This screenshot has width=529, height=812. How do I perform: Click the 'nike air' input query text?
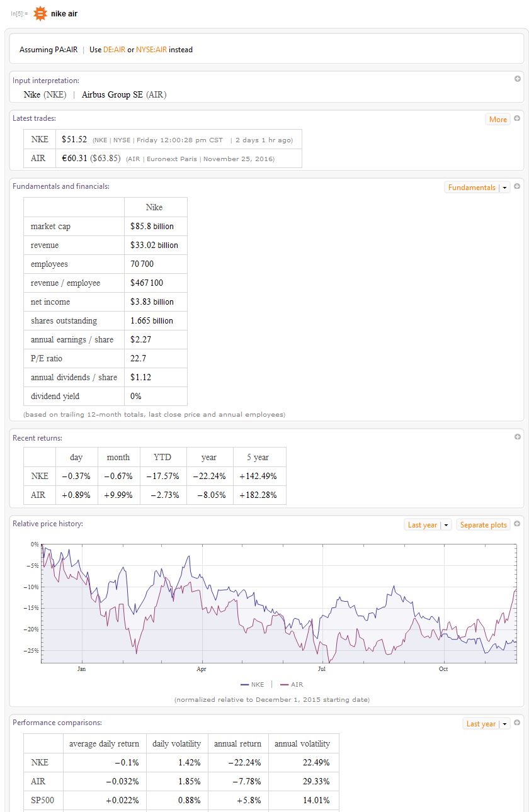64,13
